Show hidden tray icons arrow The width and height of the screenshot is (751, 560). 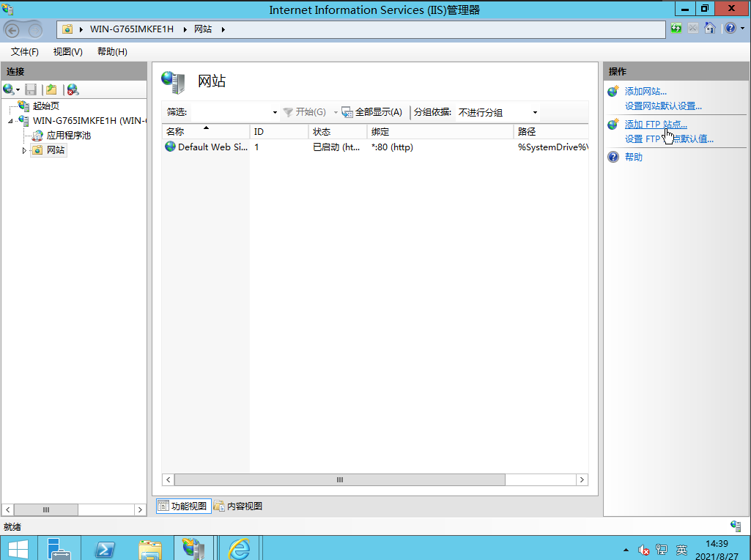(x=626, y=550)
